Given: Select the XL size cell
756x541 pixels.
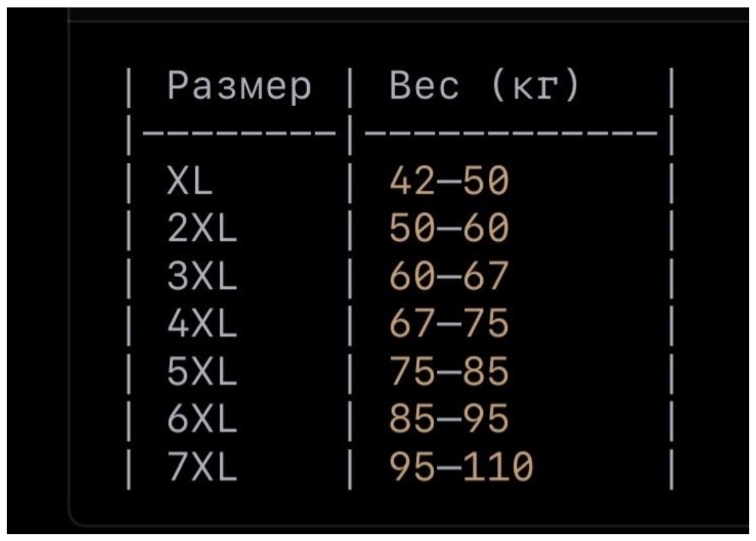Looking at the screenshot, I should [189, 181].
